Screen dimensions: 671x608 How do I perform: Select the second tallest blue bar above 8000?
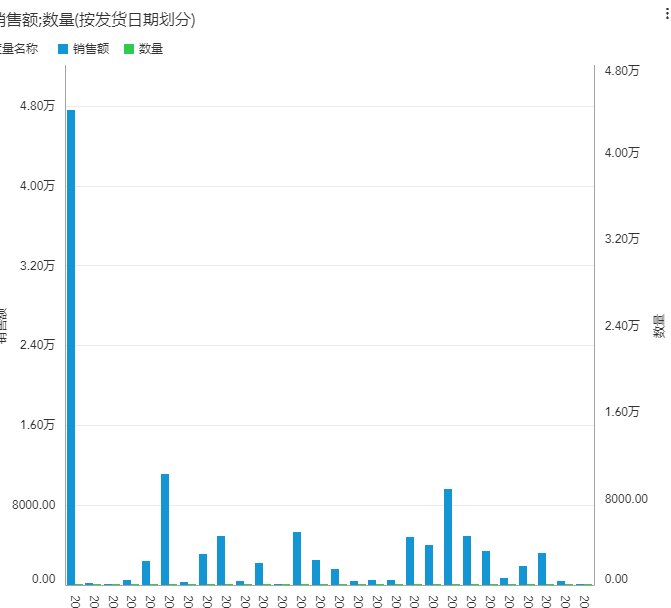[165, 529]
